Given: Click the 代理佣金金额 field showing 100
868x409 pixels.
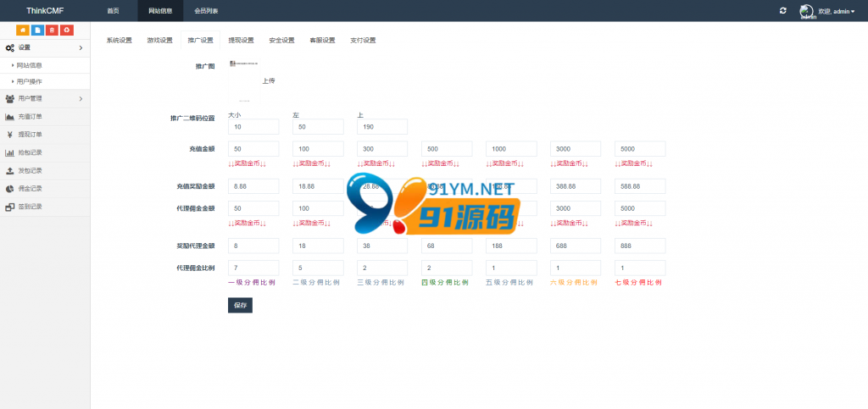Looking at the screenshot, I should tap(319, 208).
